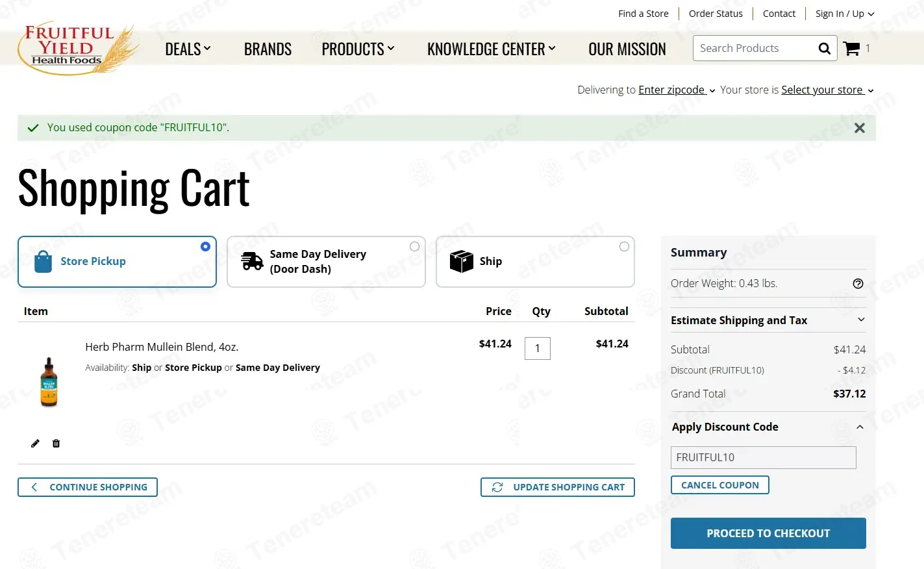Click Continue Shopping button
The width and height of the screenshot is (924, 569).
click(x=88, y=487)
